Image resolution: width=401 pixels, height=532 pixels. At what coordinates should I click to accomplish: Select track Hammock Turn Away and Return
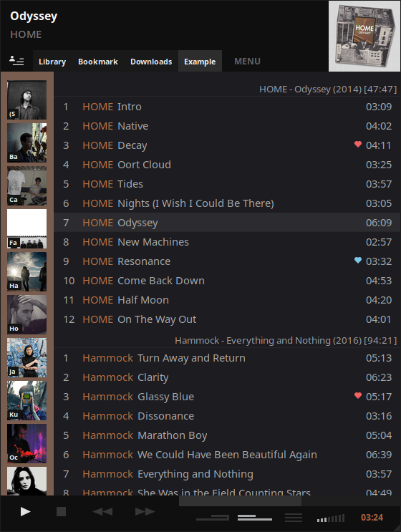(227, 358)
